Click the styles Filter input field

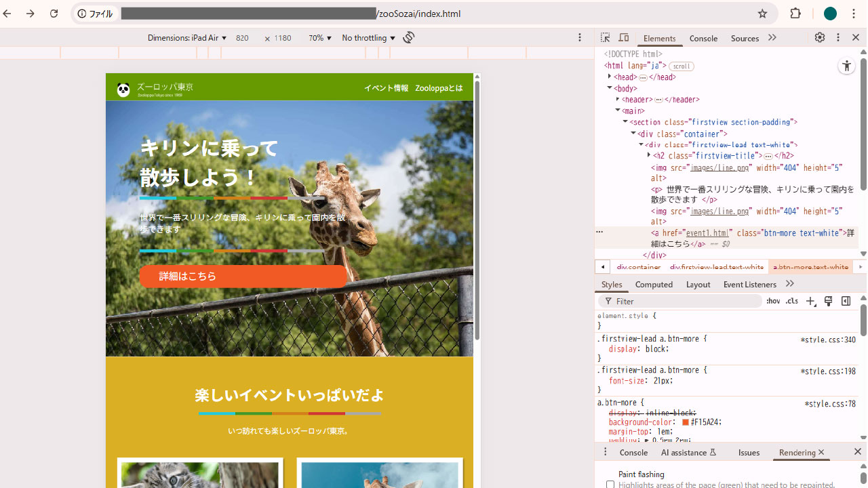coord(679,302)
